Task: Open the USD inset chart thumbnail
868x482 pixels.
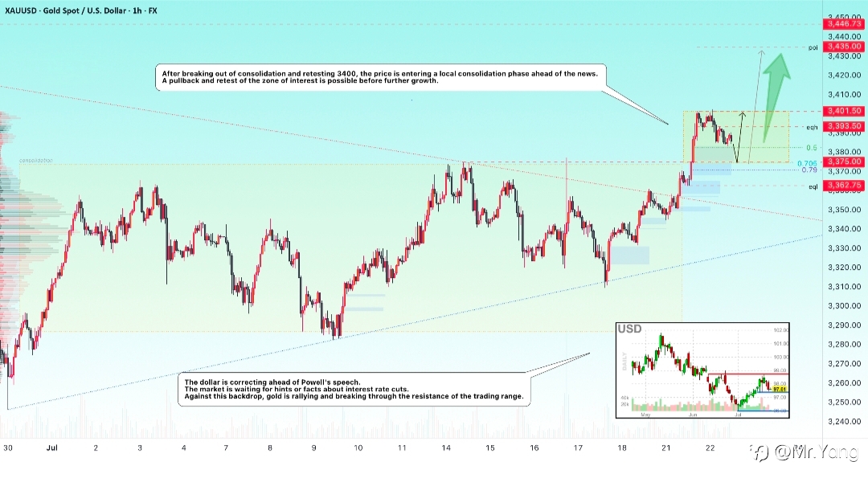Action: pyautogui.click(x=702, y=370)
